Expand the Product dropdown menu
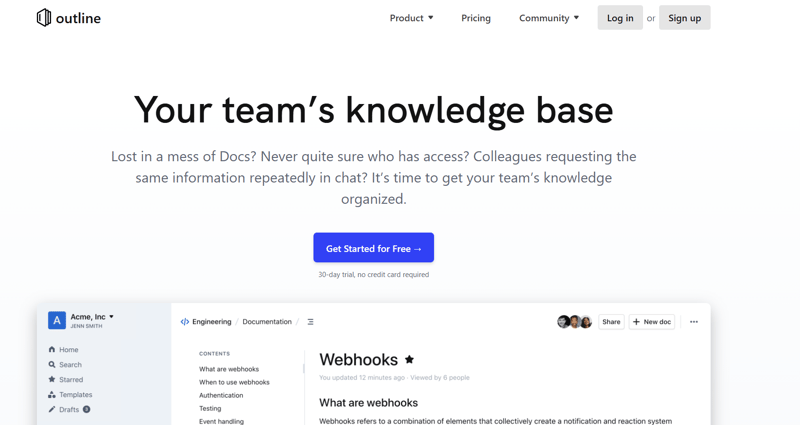 point(411,18)
